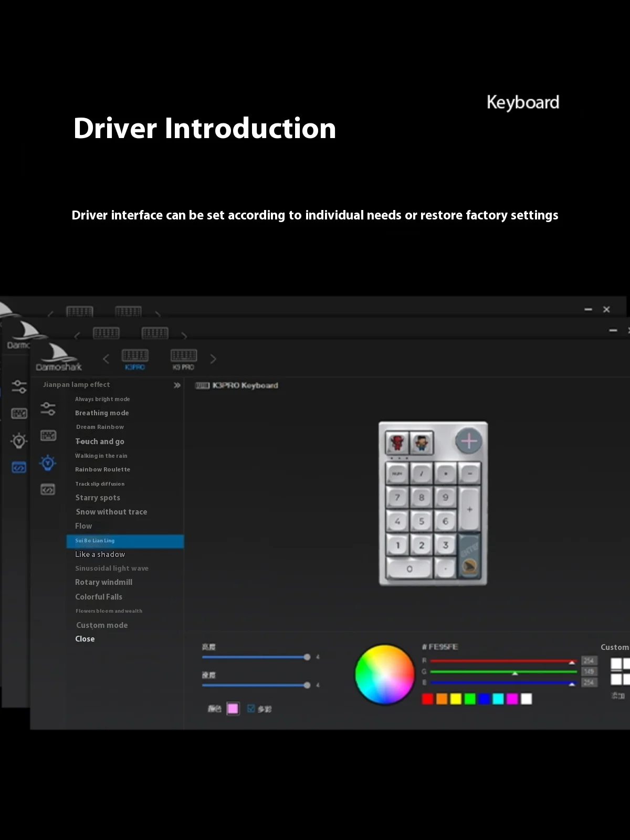Go to previous device with left chevron

pos(106,359)
